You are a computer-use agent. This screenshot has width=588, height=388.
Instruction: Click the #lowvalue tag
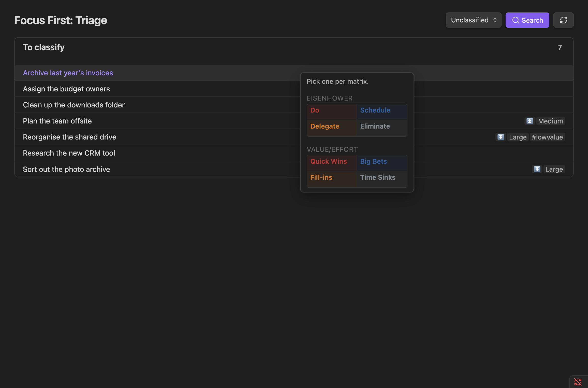(547, 137)
